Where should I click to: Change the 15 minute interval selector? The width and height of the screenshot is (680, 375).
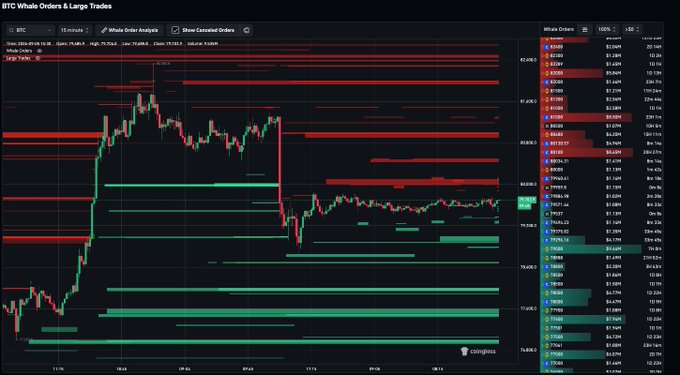tap(75, 30)
